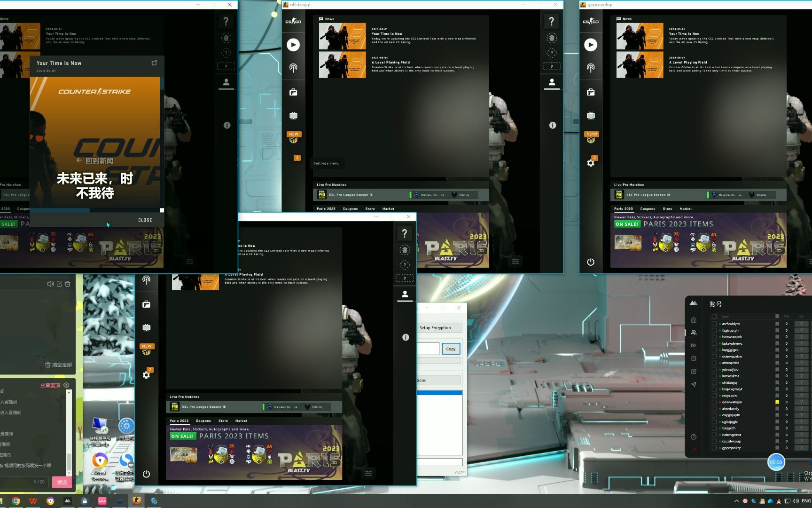Click power icon in bottom center CS:GO window
This screenshot has height=508, width=812.
[146, 474]
